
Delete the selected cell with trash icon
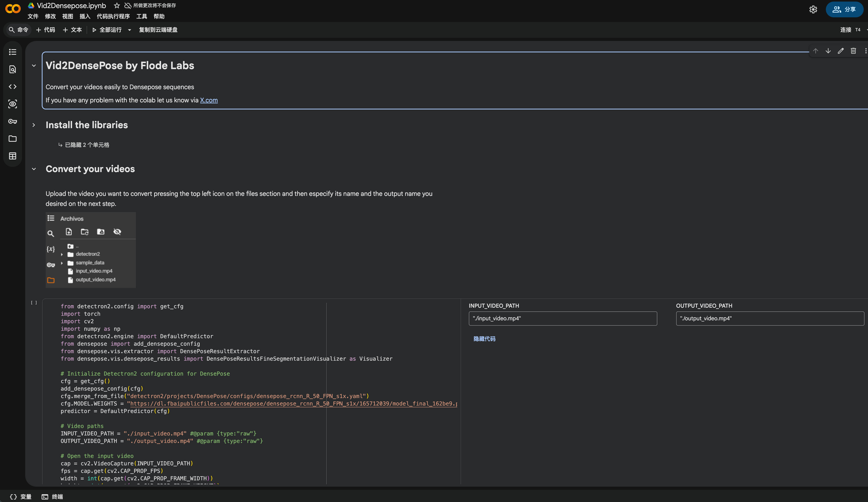pos(853,51)
